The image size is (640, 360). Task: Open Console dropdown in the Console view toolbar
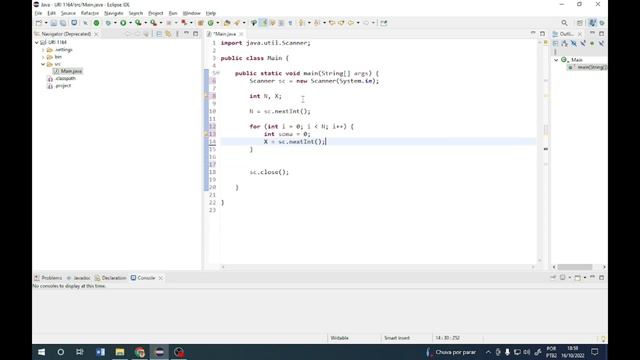(x=584, y=278)
